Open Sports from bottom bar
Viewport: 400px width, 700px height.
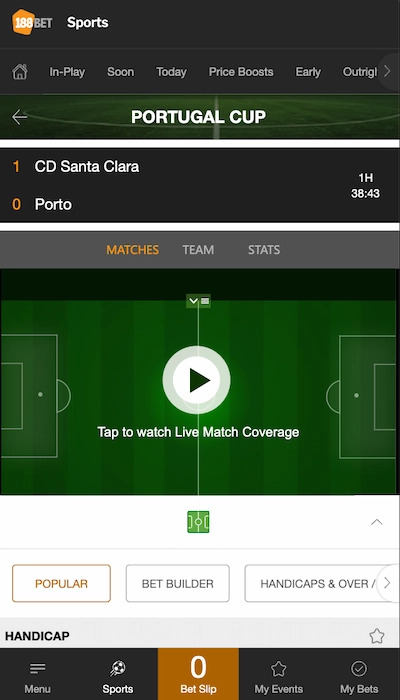coord(118,675)
